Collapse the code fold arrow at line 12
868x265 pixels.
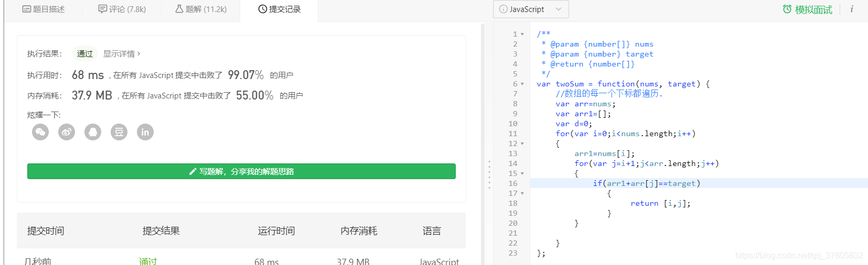[x=522, y=143]
